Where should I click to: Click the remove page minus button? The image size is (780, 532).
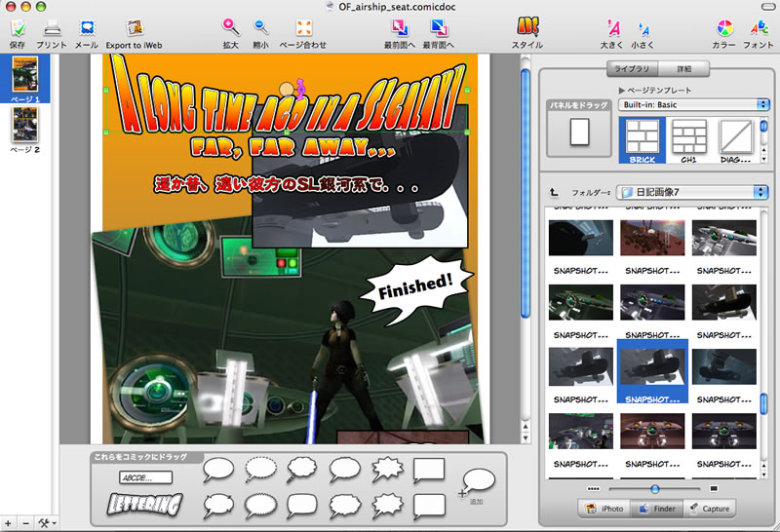(x=25, y=523)
